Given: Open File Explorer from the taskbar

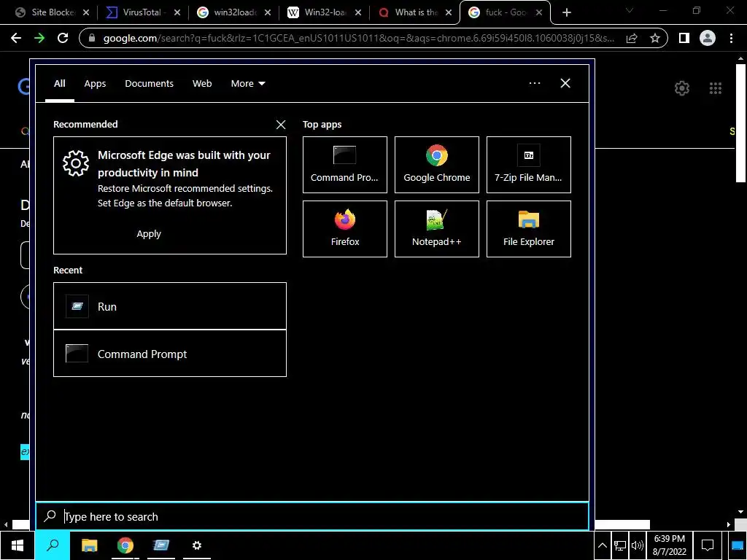Looking at the screenshot, I should click(x=89, y=545).
